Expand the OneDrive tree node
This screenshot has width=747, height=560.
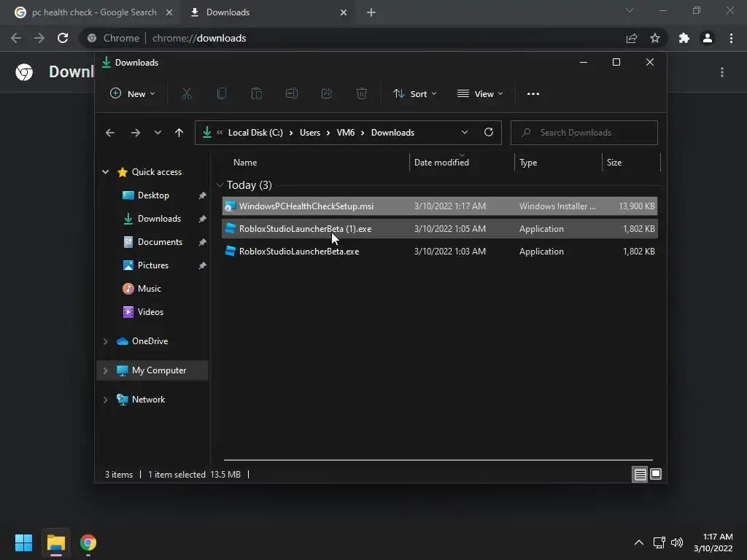coord(105,341)
